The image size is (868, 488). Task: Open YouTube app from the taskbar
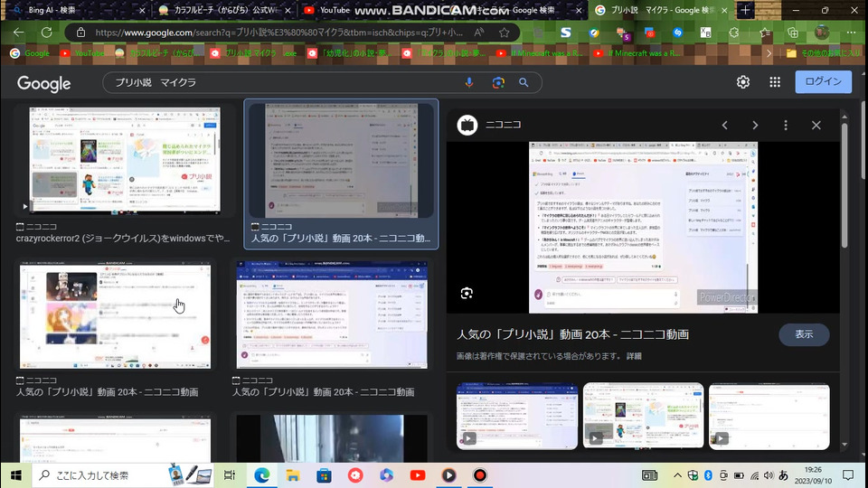click(418, 474)
